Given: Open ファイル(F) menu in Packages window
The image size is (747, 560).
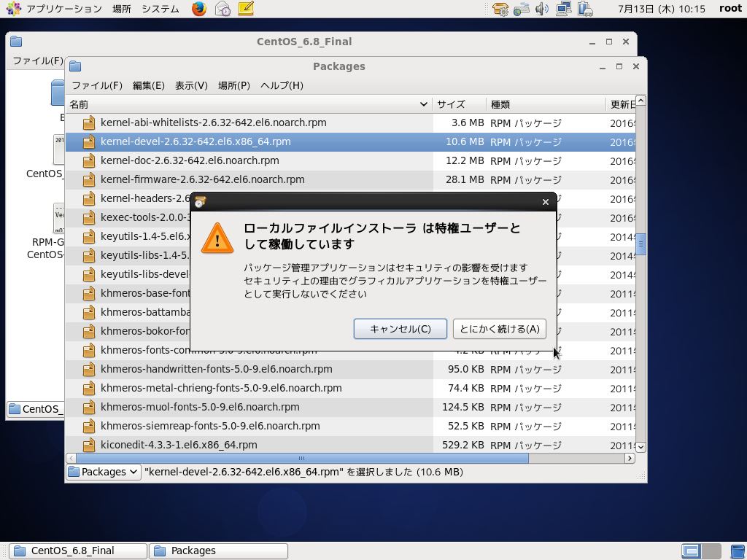Looking at the screenshot, I should pos(97,85).
